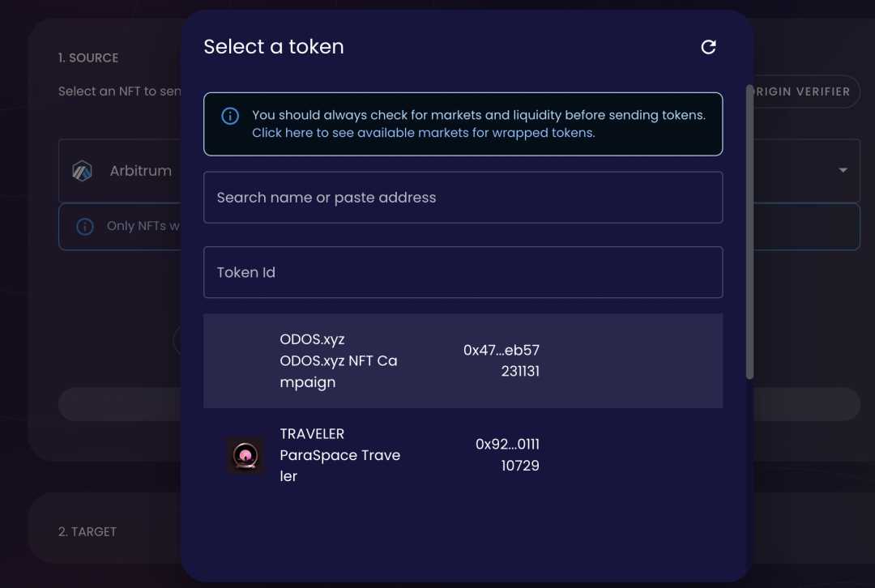Click the info icon in the liquidity warning

point(230,116)
